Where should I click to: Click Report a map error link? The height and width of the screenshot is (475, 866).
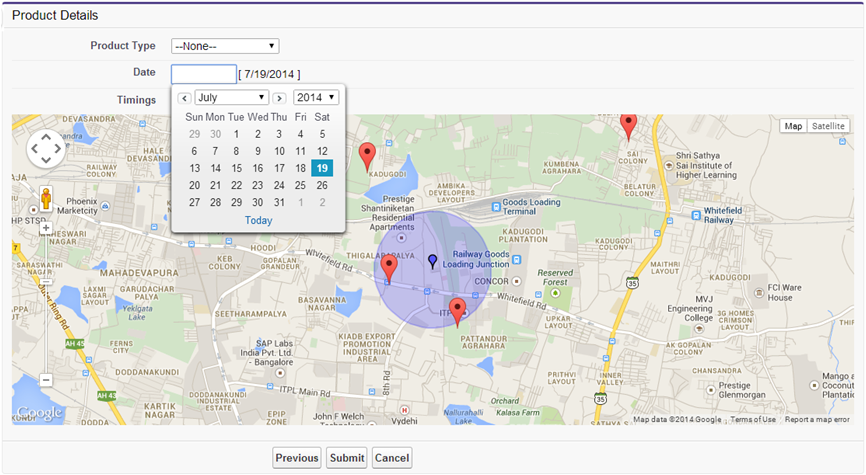pyautogui.click(x=817, y=419)
